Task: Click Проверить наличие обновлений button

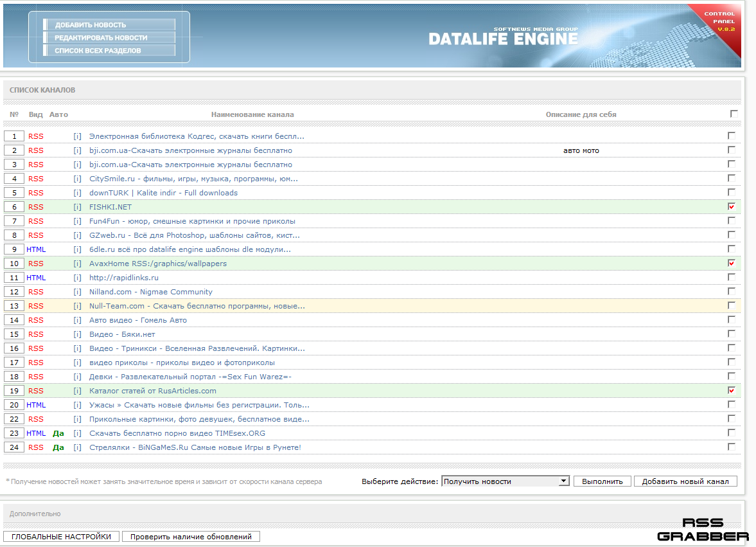Action: tap(191, 537)
